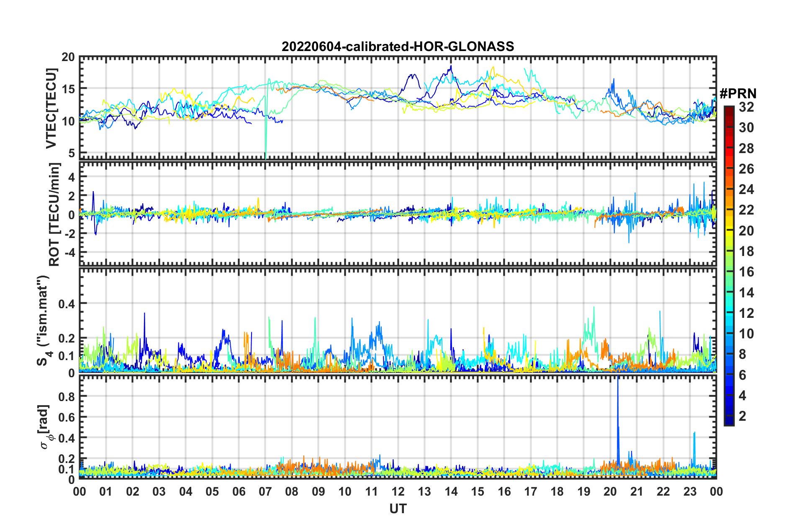Click UT axis tick label 11
Screen dimensions: 796x532
(372, 491)
